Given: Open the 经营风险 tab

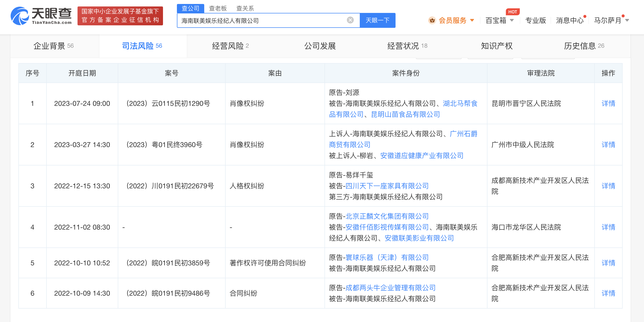Looking at the screenshot, I should click(230, 46).
